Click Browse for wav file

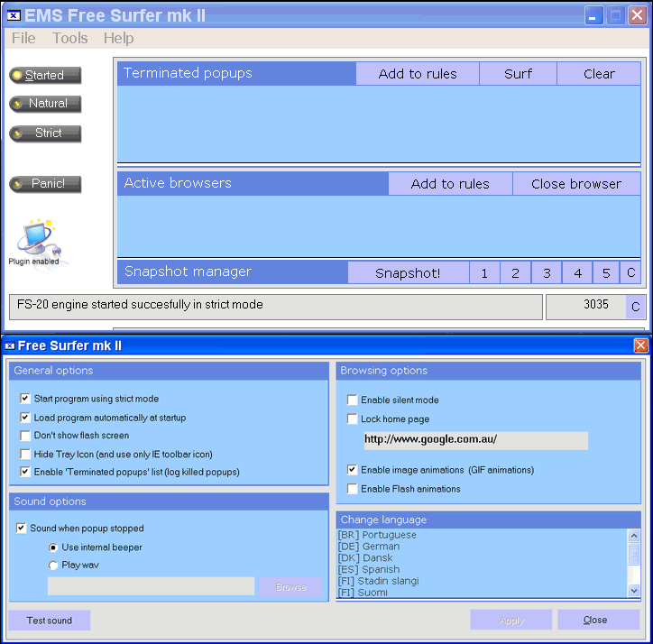pyautogui.click(x=290, y=586)
